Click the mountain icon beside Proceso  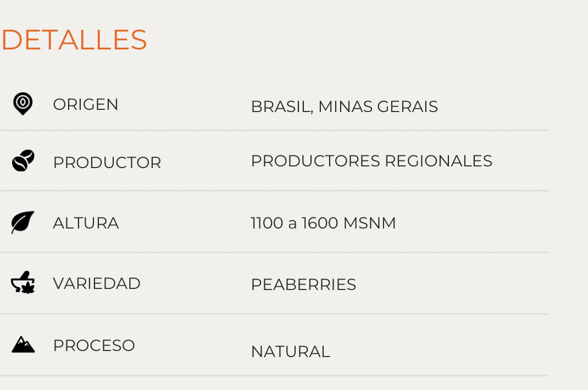tap(23, 345)
